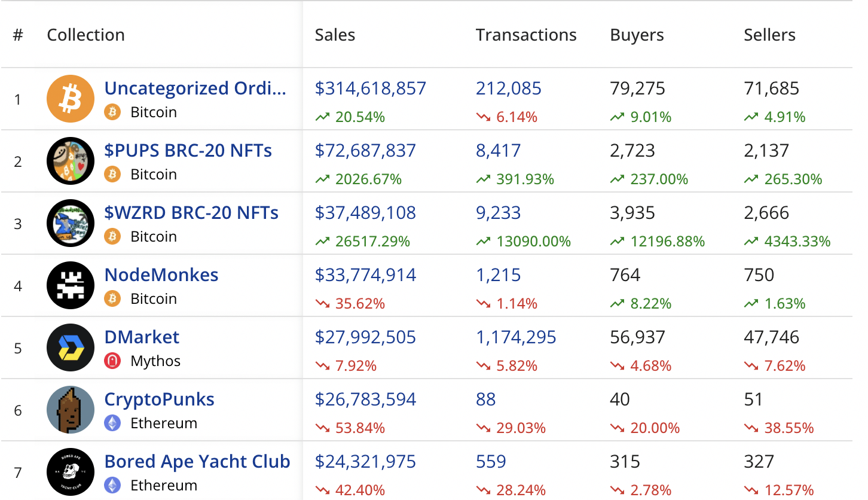Click the 4343.33% sellers change

tap(797, 242)
